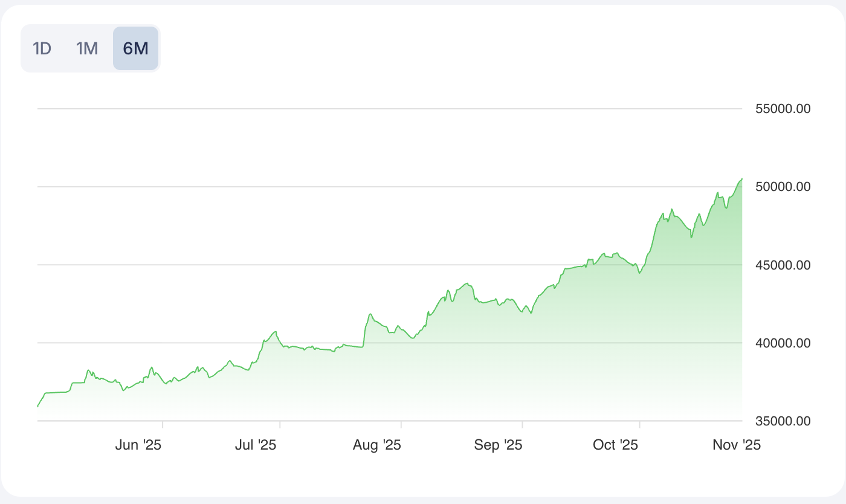Click the axis tick above Jul '25
Screen dimensions: 846x504
point(280,424)
